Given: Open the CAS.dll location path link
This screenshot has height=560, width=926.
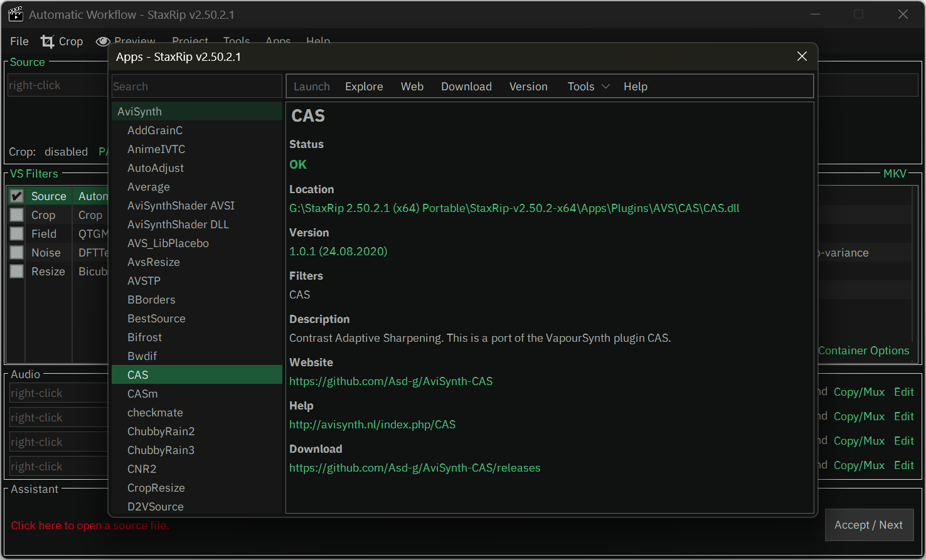Looking at the screenshot, I should click(x=514, y=208).
